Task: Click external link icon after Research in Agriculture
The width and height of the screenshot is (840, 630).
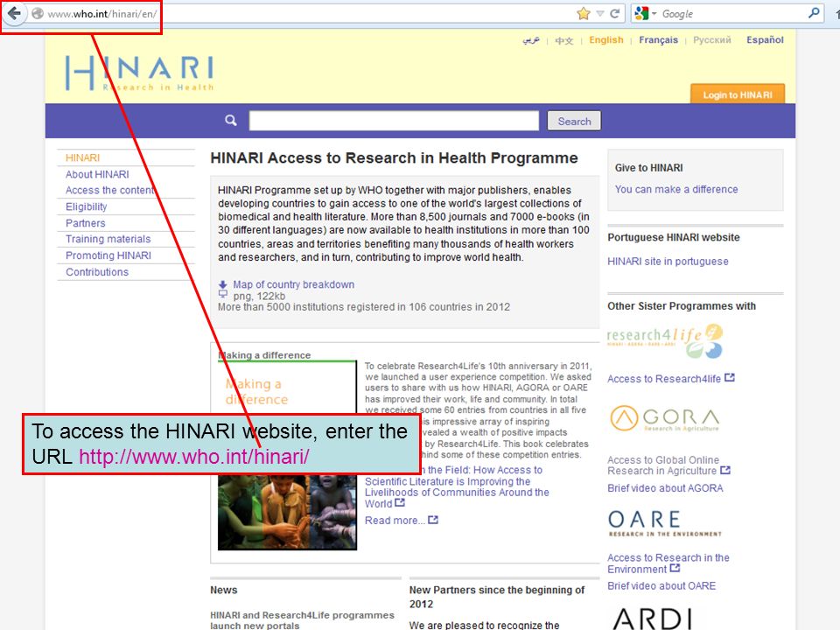Action: [725, 470]
